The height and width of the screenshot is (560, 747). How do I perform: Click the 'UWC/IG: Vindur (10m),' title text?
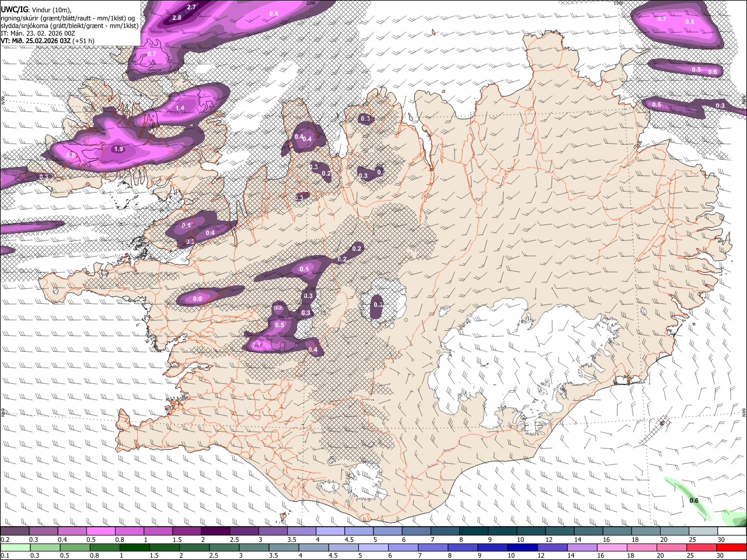click(37, 10)
